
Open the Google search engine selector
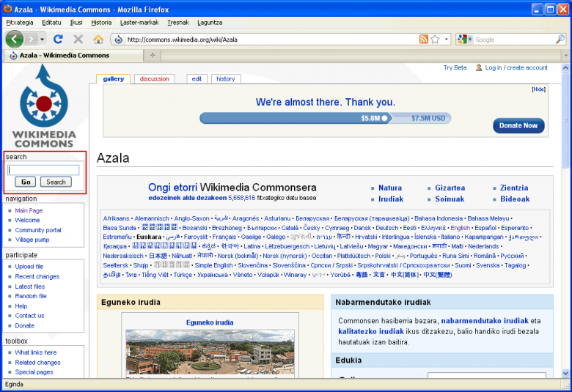465,39
